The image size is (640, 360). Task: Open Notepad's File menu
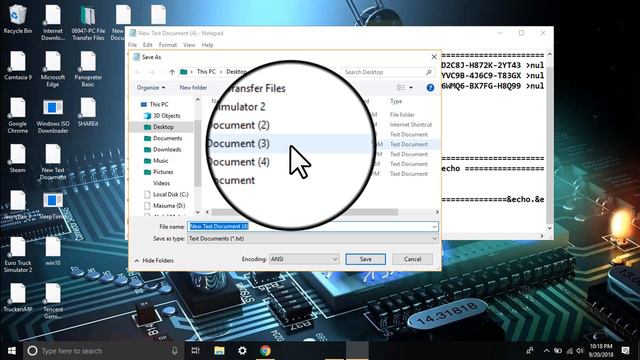point(133,45)
